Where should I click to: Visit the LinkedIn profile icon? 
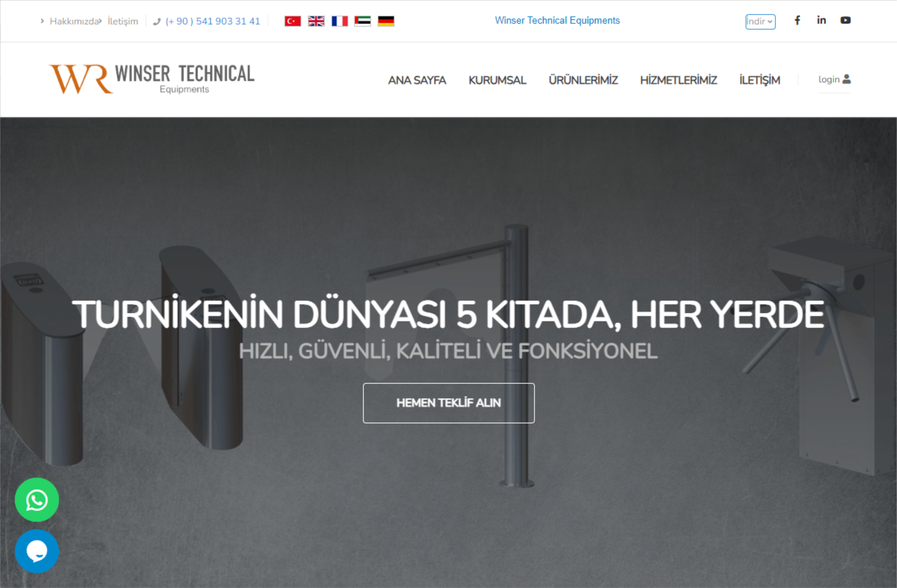tap(821, 20)
